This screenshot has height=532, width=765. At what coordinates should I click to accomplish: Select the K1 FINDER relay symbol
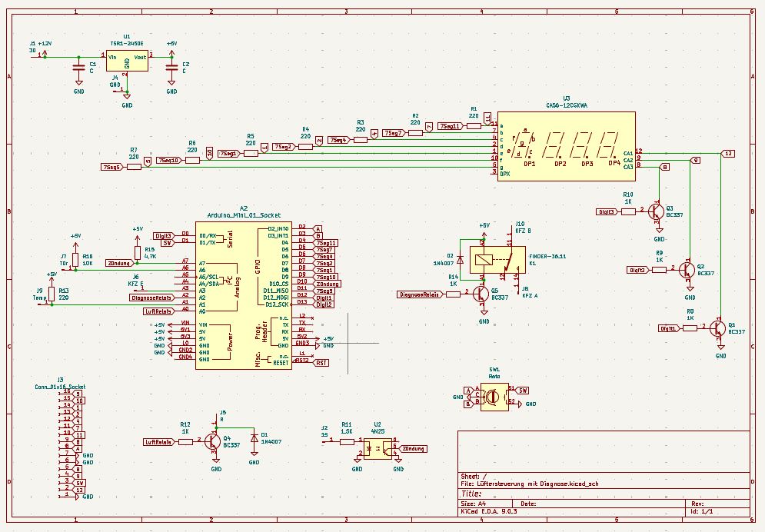[492, 260]
